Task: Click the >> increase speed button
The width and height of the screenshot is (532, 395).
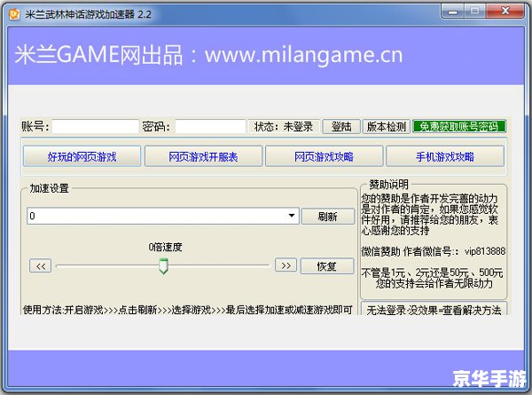Action: pos(286,265)
